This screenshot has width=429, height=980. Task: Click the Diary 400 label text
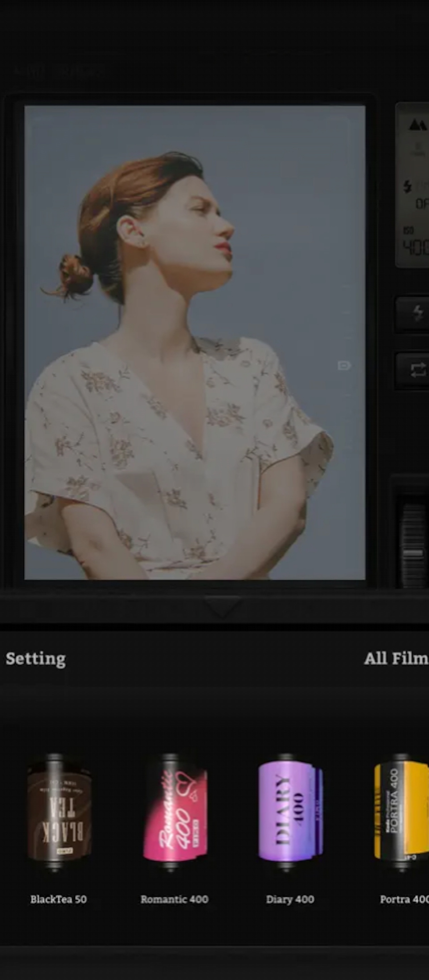(290, 899)
